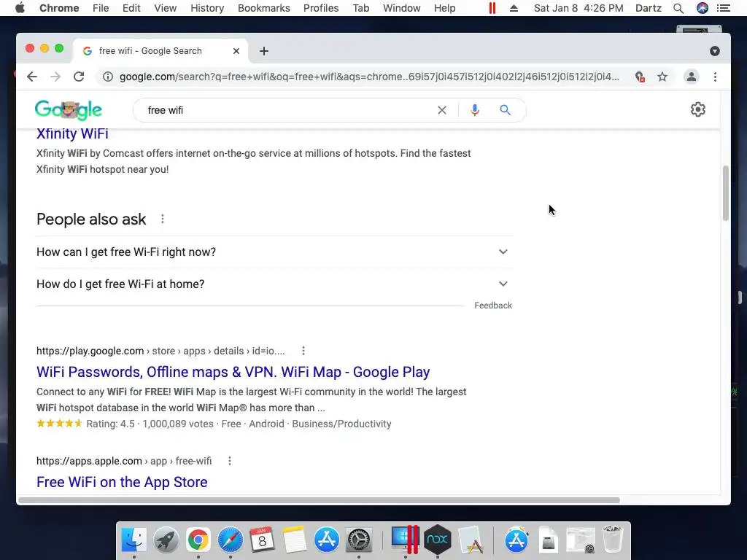Image resolution: width=747 pixels, height=560 pixels.
Task: Open the Profiles menu
Action: pyautogui.click(x=321, y=8)
